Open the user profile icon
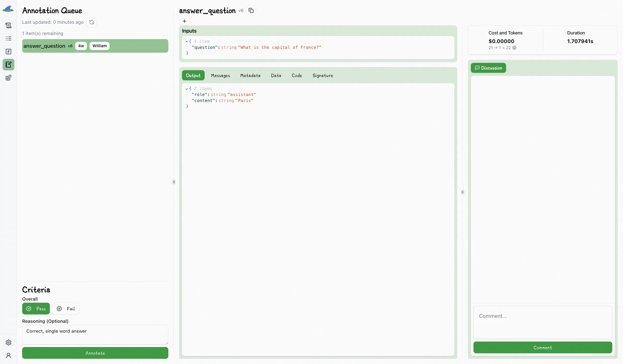Image resolution: width=623 pixels, height=364 pixels. (9, 356)
